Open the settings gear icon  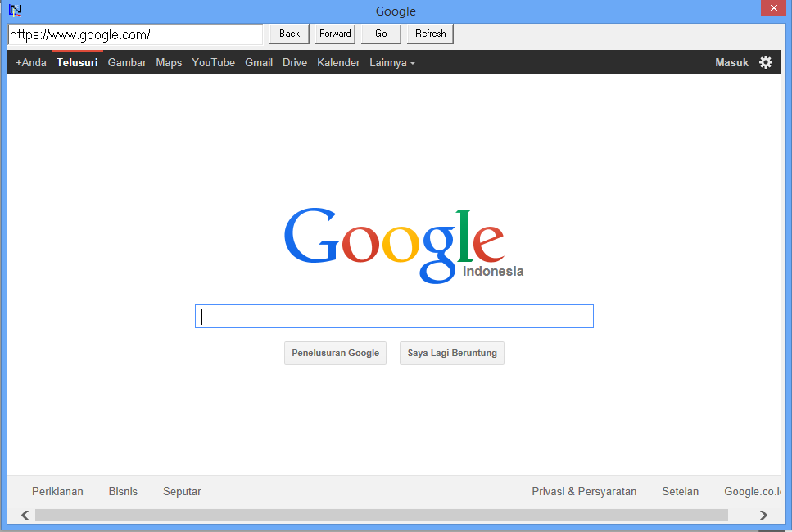pos(766,62)
